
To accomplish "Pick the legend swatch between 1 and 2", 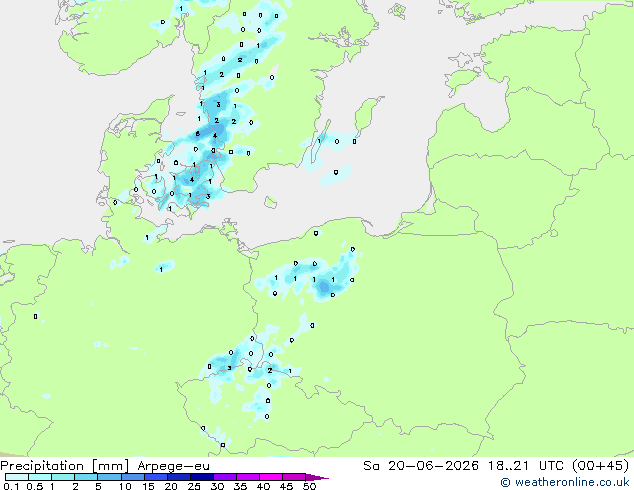I will 63,477.
